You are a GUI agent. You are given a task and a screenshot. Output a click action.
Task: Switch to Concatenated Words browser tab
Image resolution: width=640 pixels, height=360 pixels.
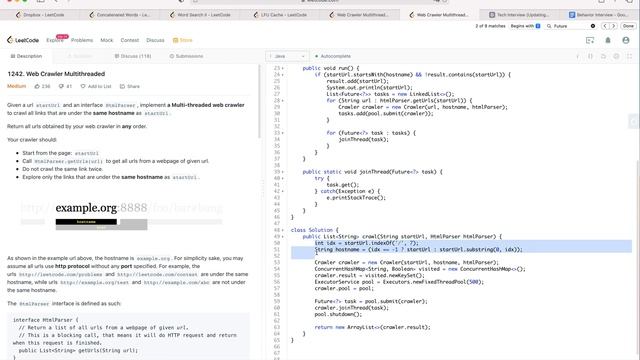point(120,15)
